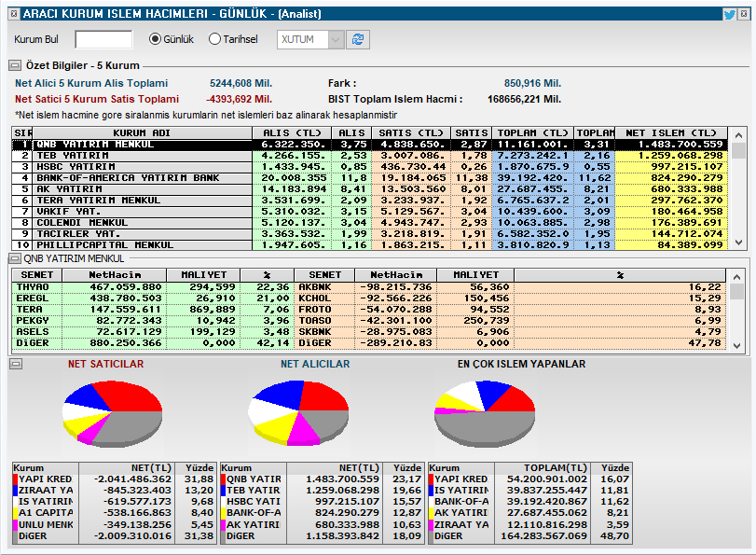Click the Kurum Bul search field
This screenshot has height=555, width=756.
coord(103,39)
